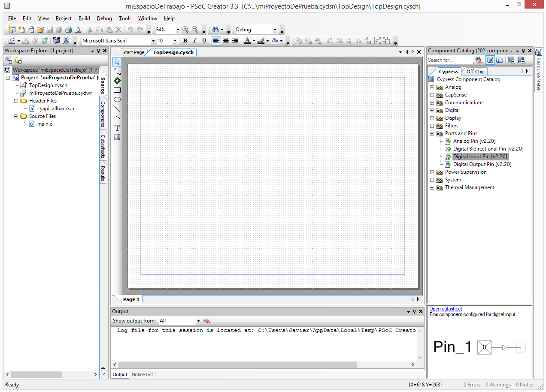This screenshot has width=546, height=392.
Task: Click the Debug bug icon
Action: 66,41
